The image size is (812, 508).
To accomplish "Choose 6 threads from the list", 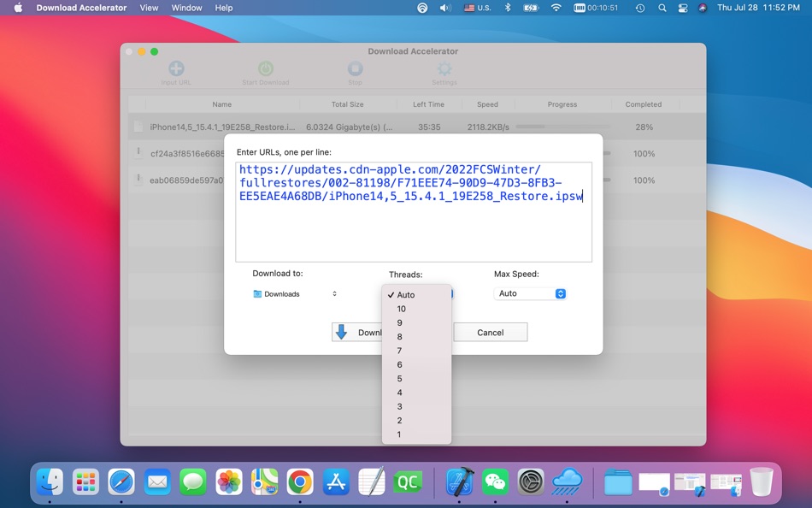I will coord(416,364).
